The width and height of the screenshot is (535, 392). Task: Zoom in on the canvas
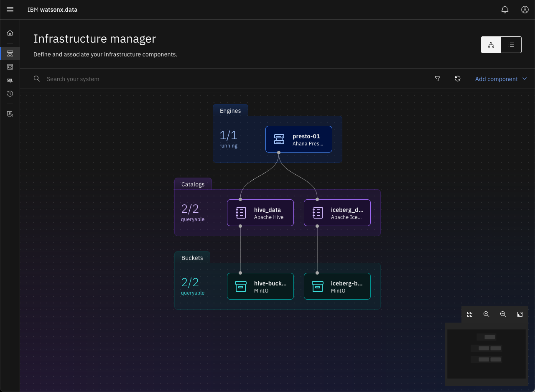487,314
